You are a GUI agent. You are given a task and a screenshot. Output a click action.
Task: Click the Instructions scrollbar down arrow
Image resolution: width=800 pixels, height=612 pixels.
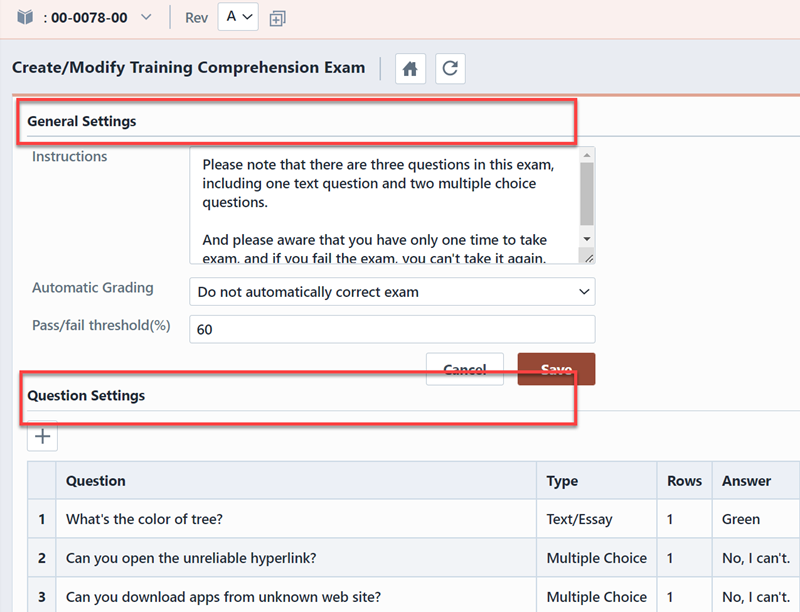point(587,239)
